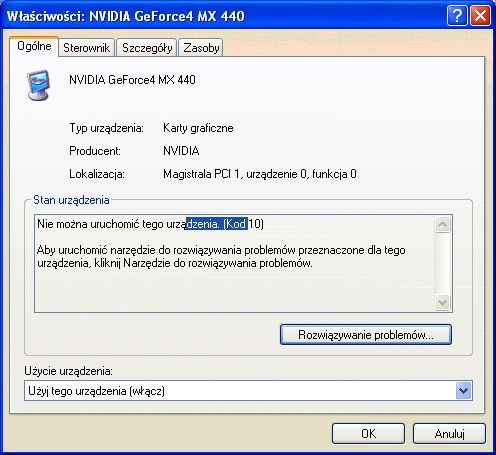496x455 pixels.
Task: Go to the Ogólne tab
Action: click(x=34, y=46)
